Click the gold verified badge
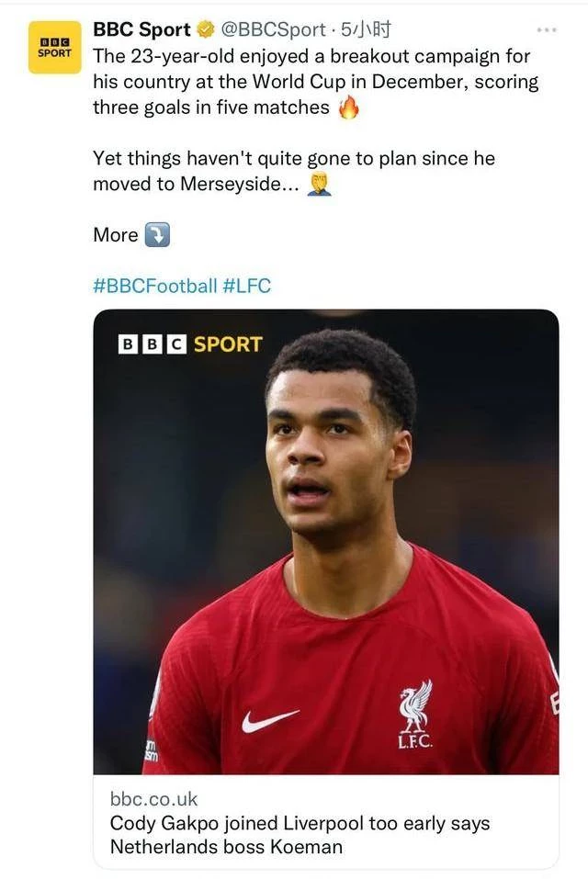Image resolution: width=588 pixels, height=879 pixels. (x=206, y=29)
